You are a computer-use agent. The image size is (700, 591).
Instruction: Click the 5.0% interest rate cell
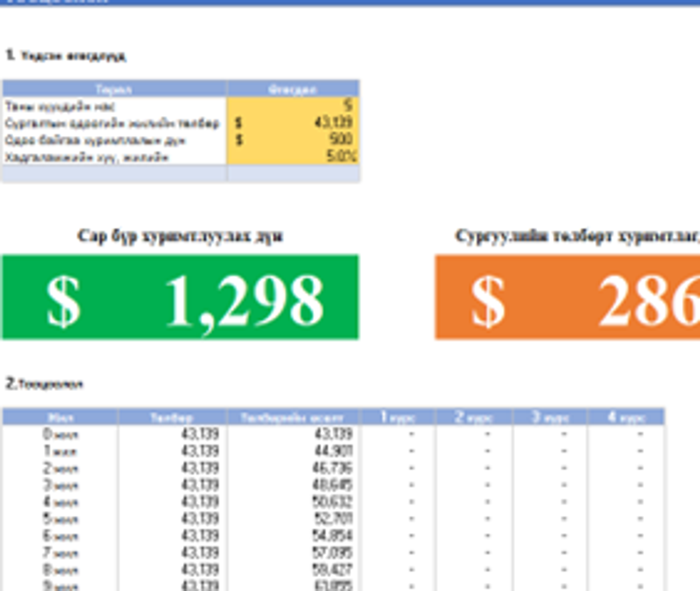293,156
